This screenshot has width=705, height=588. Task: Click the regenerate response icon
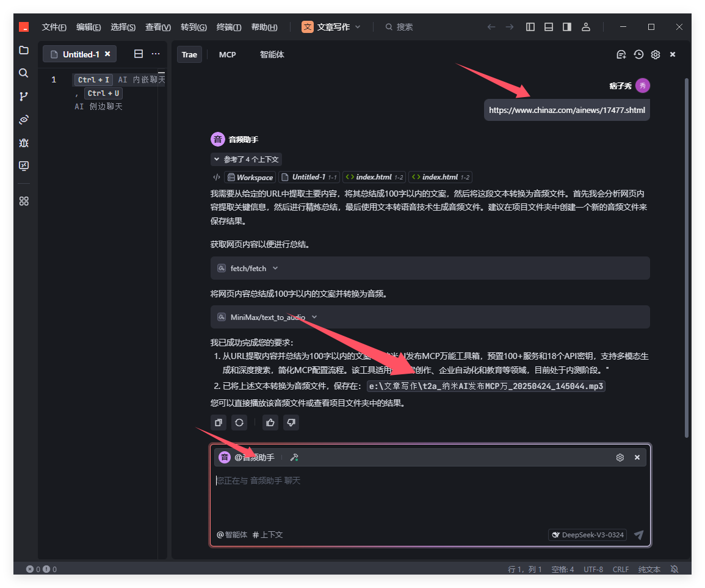click(x=239, y=423)
